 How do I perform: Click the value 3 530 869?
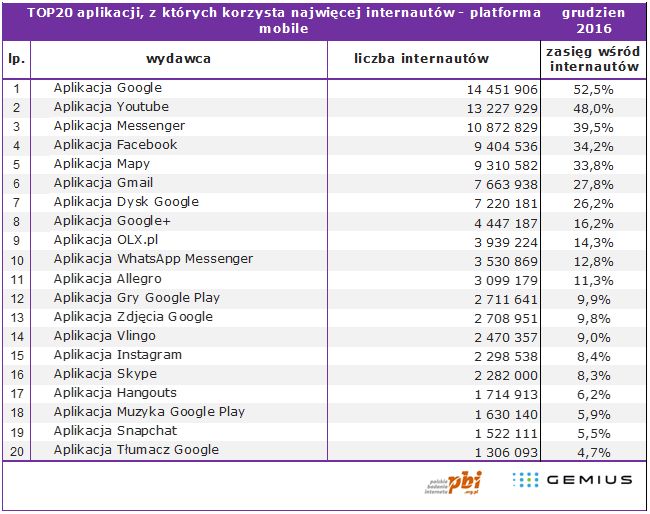point(506,262)
